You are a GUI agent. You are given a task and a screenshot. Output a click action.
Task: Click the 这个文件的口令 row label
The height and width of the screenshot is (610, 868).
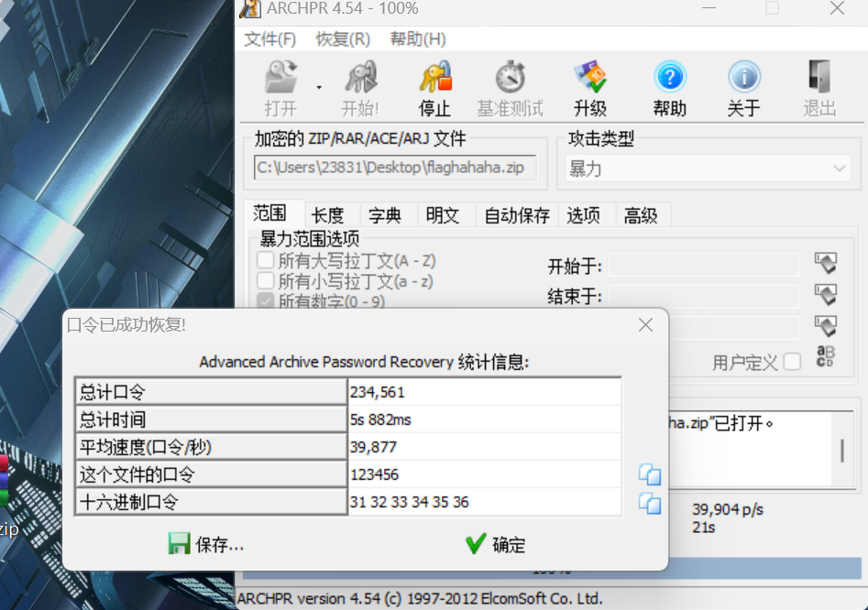(211, 474)
